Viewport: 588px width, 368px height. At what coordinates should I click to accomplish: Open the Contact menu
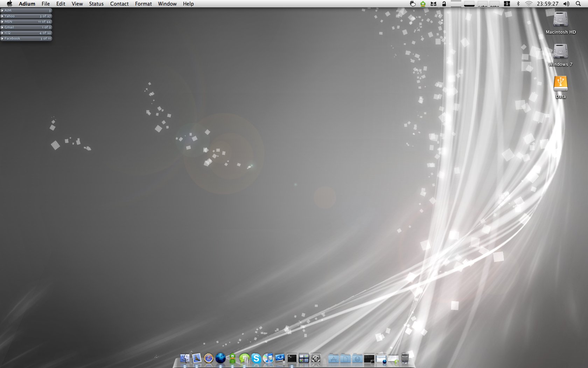(119, 4)
